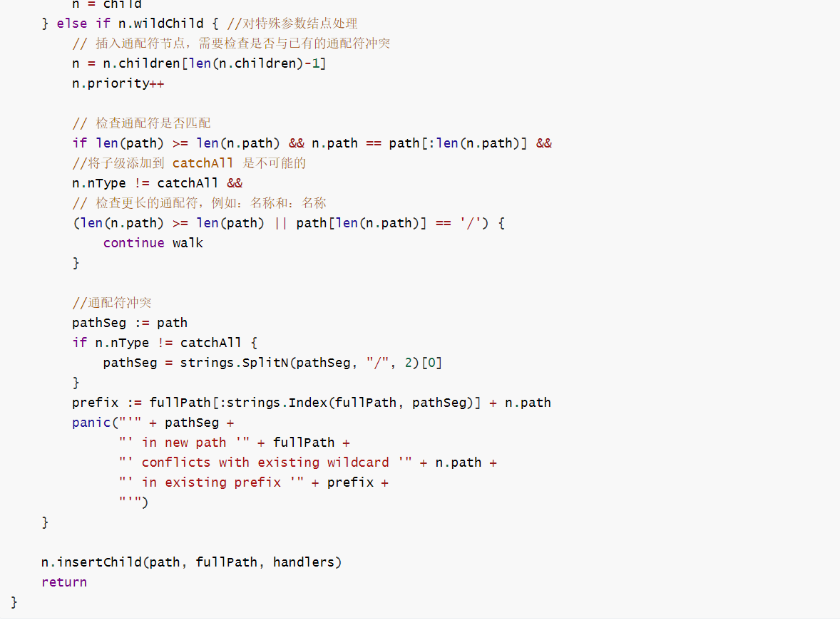Click the 插入通配符节点 comment line
The image size is (840, 620).
coord(231,43)
